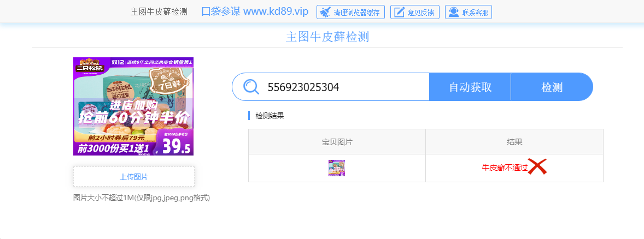Screen dimensions: 644x239
Task: Click the 自动获取 button
Action: [x=470, y=87]
